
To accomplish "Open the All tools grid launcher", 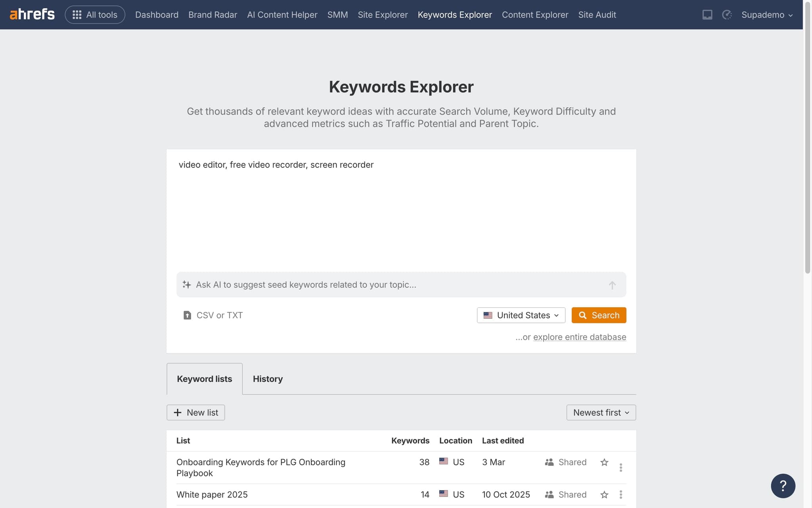I will coord(95,14).
